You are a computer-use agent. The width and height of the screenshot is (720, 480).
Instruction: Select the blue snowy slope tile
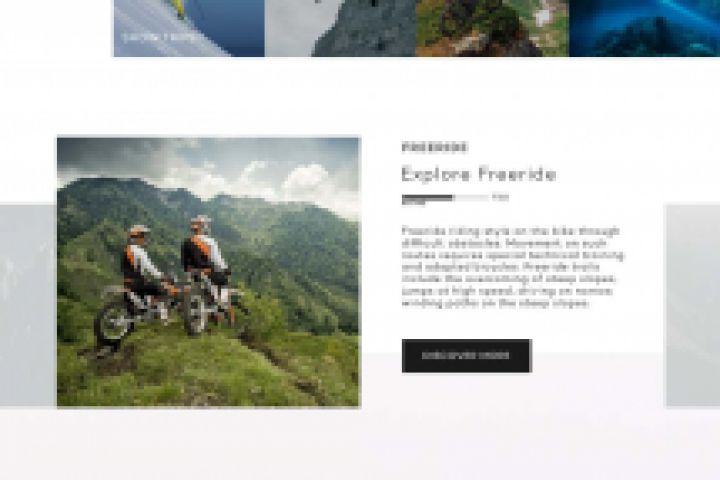(x=189, y=28)
